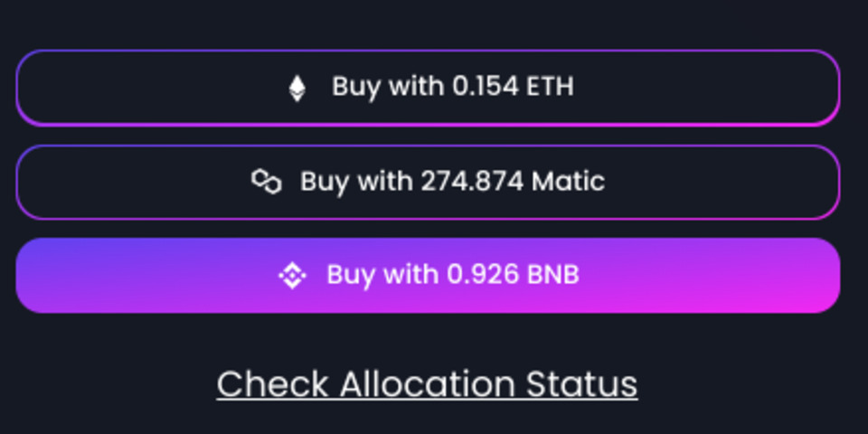Image resolution: width=868 pixels, height=434 pixels.
Task: Click the 0.926 BNB amount text
Action: 513,275
